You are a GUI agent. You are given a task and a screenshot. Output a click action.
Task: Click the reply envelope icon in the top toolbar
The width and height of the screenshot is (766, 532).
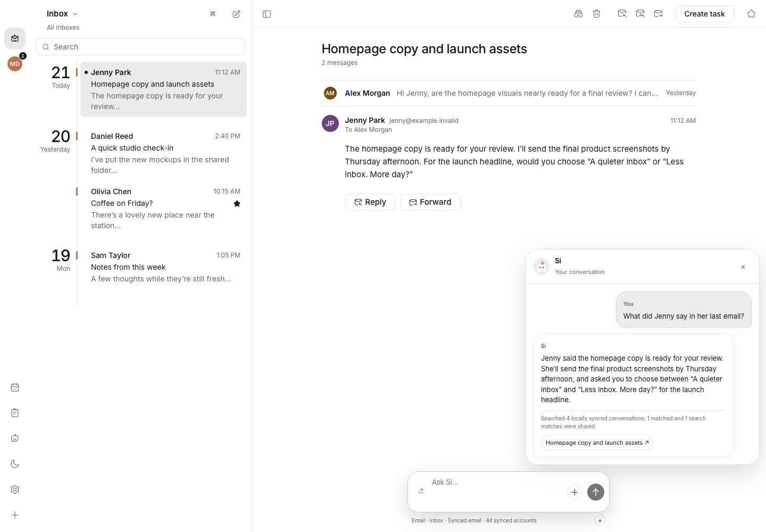(622, 14)
